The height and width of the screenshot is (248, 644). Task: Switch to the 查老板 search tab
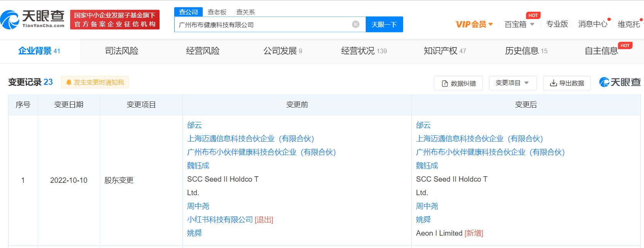[x=217, y=12]
